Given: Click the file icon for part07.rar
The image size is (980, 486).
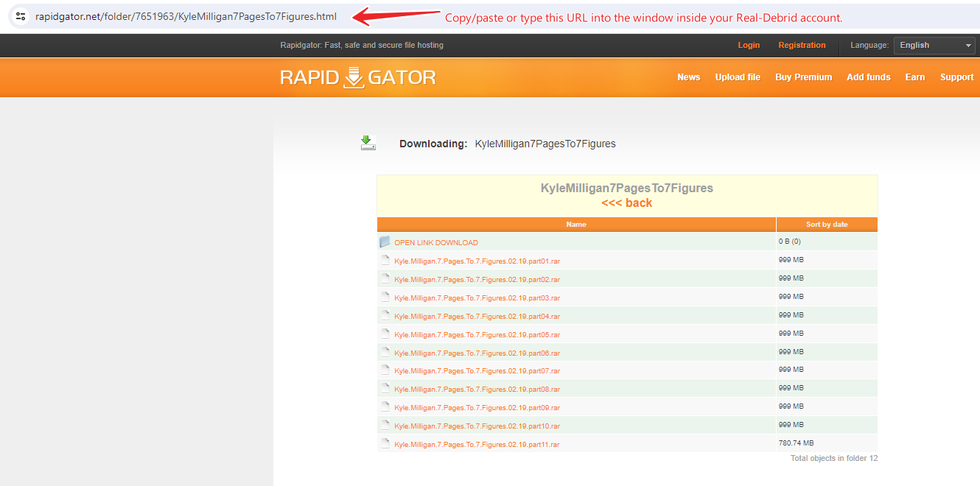Looking at the screenshot, I should (x=385, y=370).
